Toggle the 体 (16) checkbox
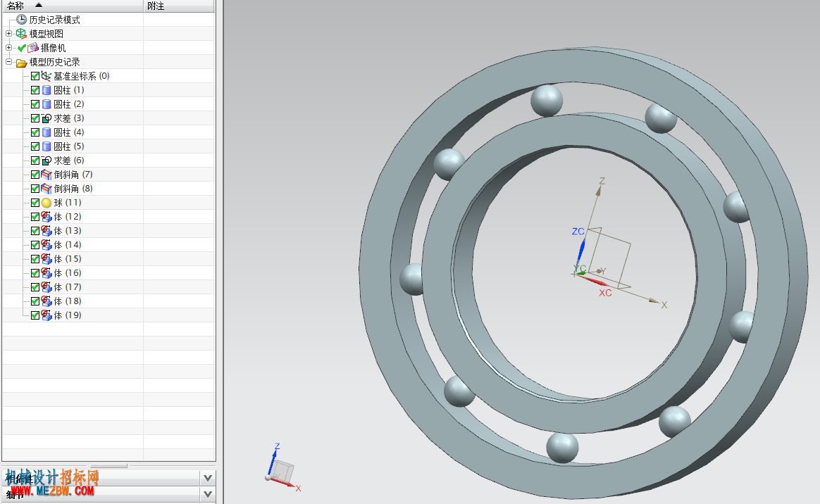This screenshot has height=504, width=820. (x=35, y=273)
